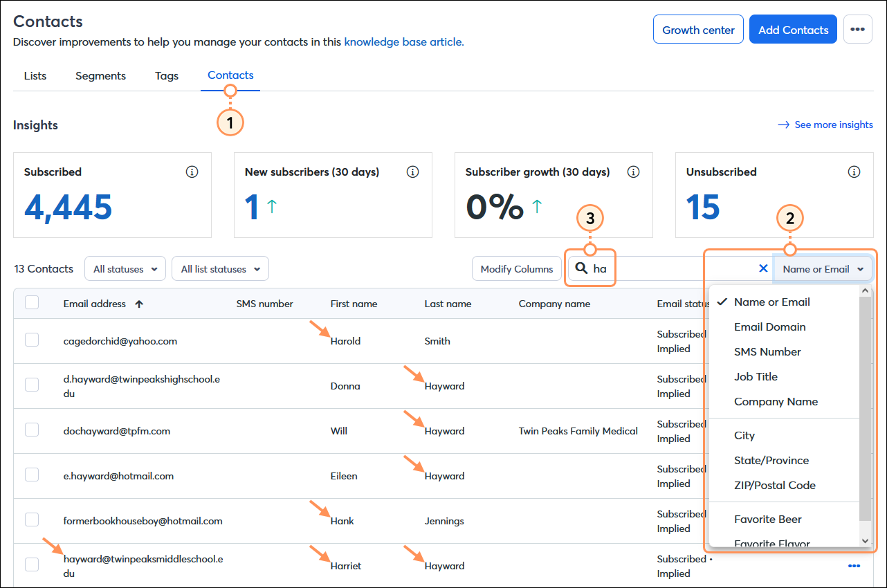Click first name Eileen
This screenshot has width=887, height=588.
344,476
